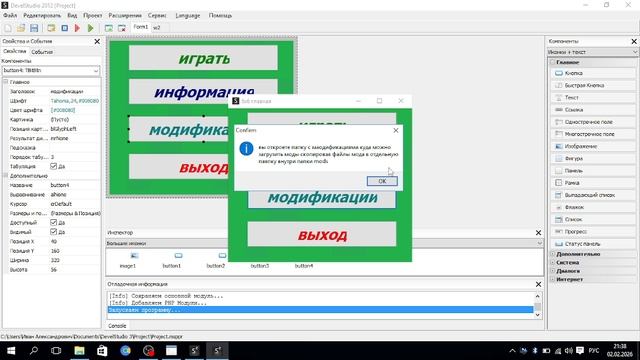Expand the Дополнительно components group
This screenshot has height=360, width=640.
click(552, 254)
